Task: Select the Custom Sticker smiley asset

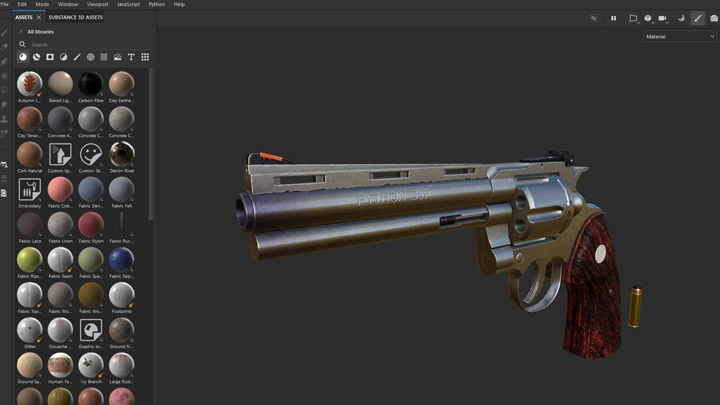Action: point(91,154)
